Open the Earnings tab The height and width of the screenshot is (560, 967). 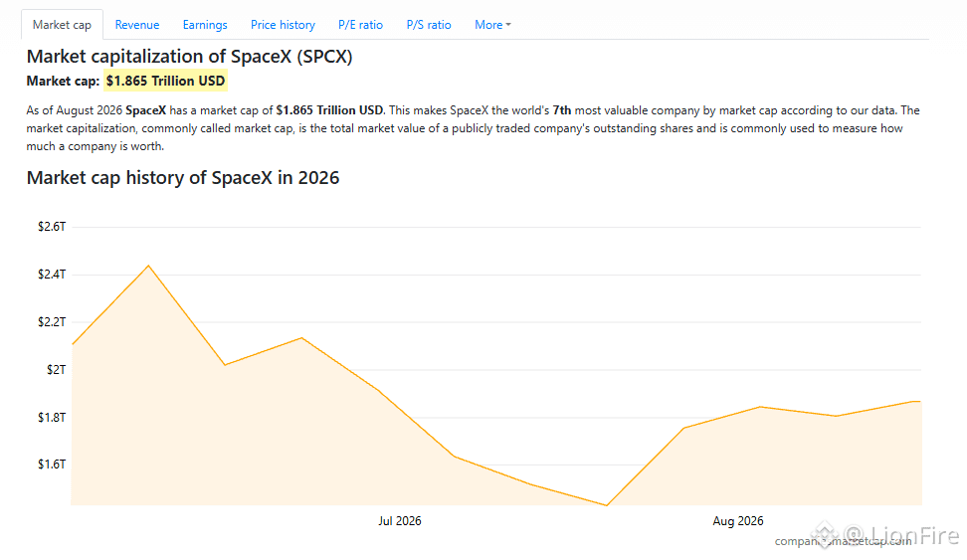[x=205, y=25]
